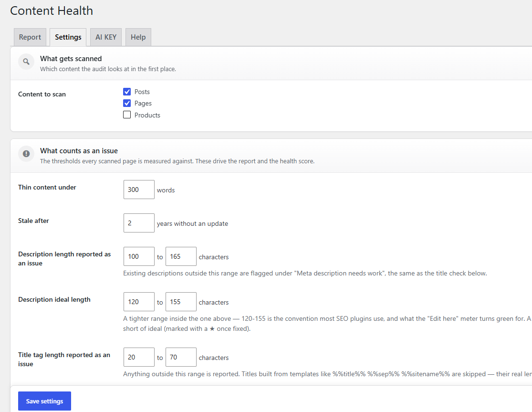
Task: Click the words unit text after 300
Action: coord(166,190)
